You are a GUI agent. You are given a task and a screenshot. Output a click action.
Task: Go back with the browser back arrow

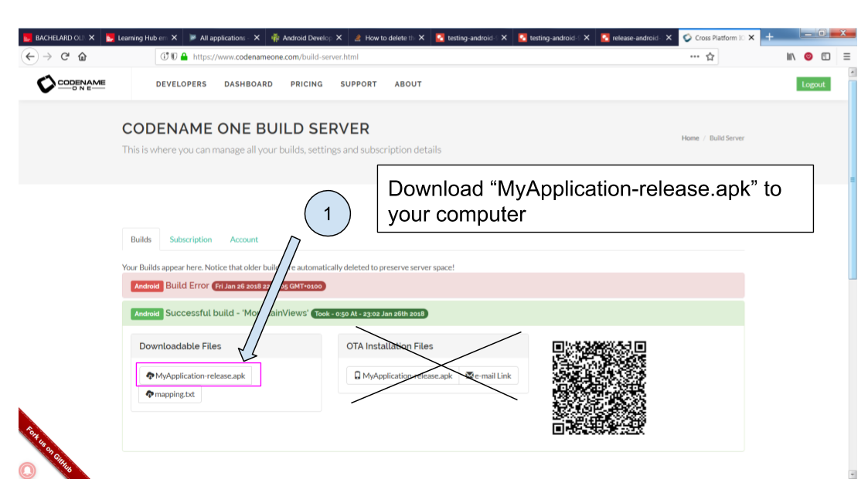click(x=30, y=56)
